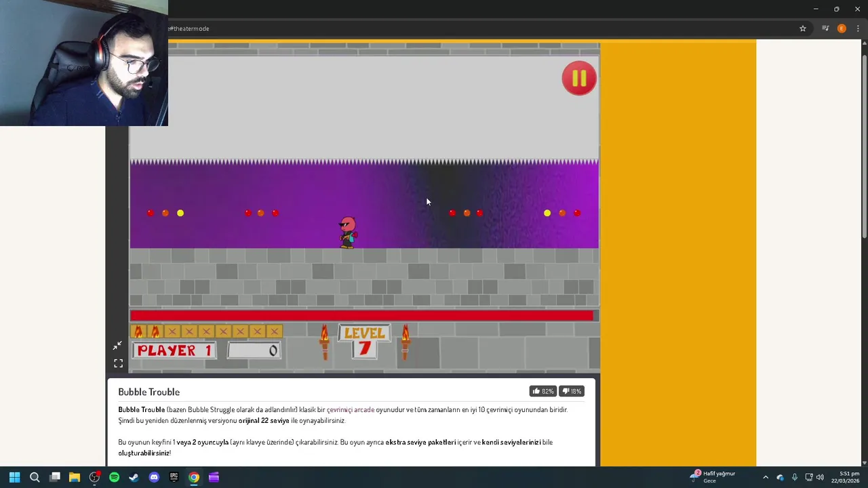Open Steam from the taskbar
Viewport: 868px width, 488px height.
point(134,477)
